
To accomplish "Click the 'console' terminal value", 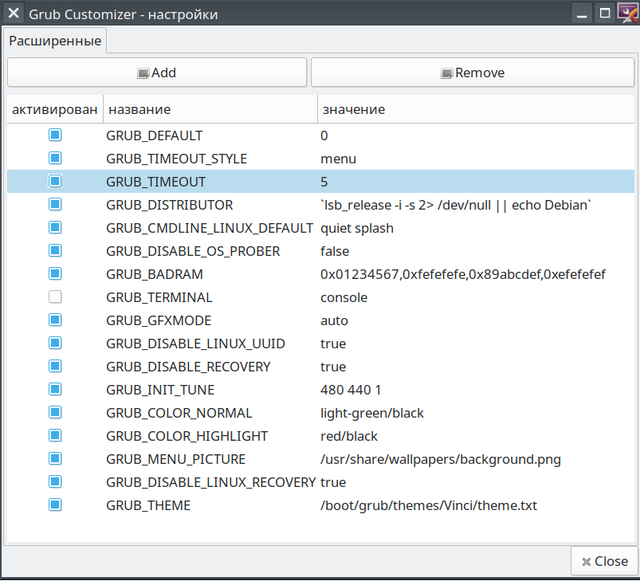I will pos(344,298).
